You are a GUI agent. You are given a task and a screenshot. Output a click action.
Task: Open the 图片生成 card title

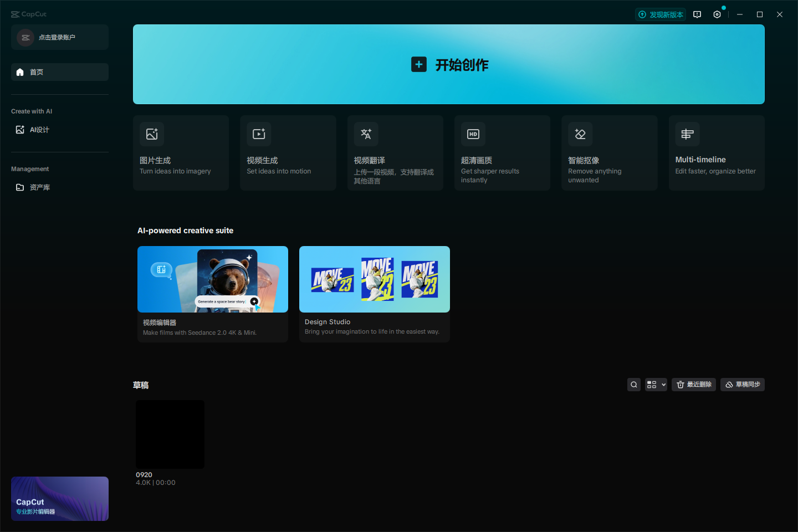pyautogui.click(x=155, y=160)
